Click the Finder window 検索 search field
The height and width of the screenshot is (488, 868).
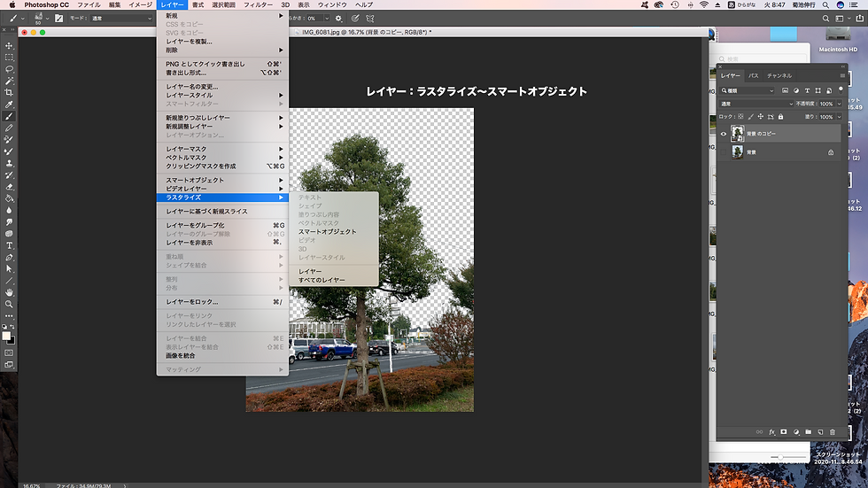click(x=761, y=58)
